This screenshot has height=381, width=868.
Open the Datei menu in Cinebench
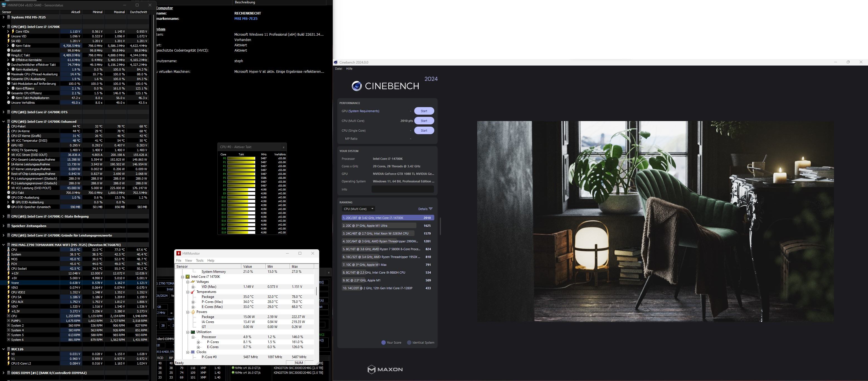338,68
